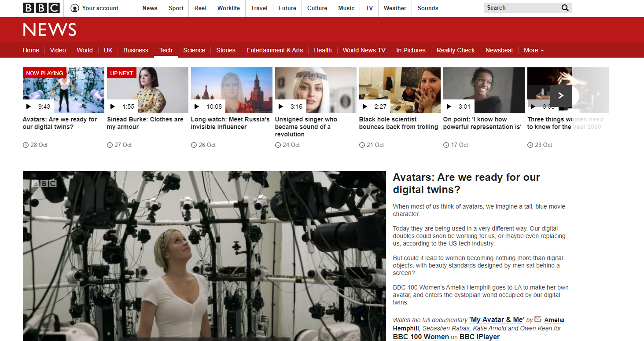Open World News TV tab
Viewport: 644px width, 341px height.
tap(364, 50)
